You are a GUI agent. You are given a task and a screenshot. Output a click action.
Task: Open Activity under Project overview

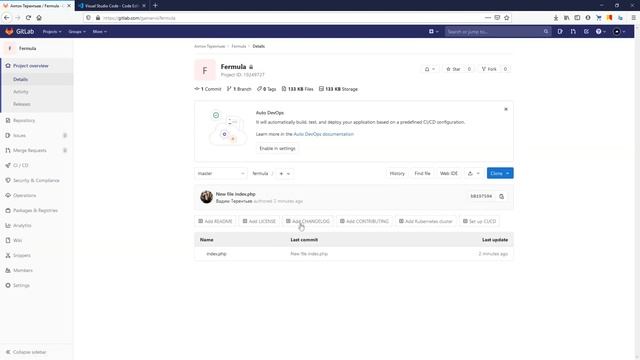tap(21, 92)
